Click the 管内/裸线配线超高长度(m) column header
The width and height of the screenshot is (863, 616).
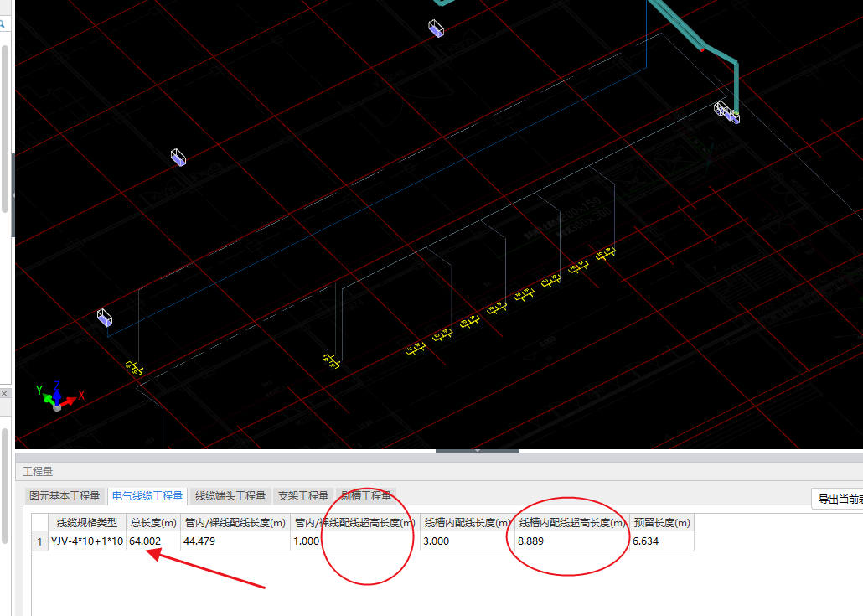(355, 522)
